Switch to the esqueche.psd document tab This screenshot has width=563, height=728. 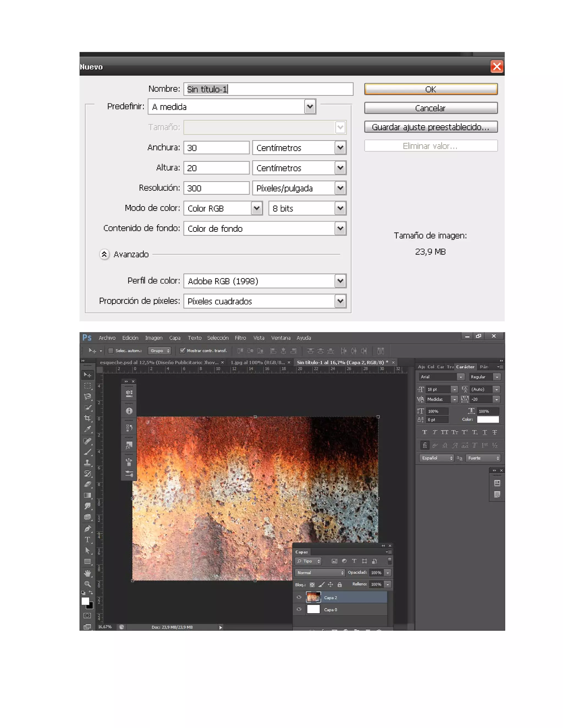[159, 362]
